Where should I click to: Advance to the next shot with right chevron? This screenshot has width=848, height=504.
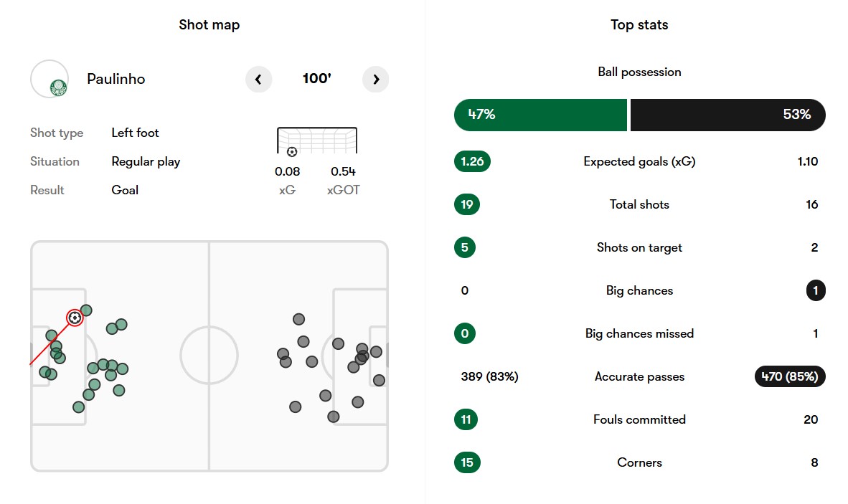375,80
